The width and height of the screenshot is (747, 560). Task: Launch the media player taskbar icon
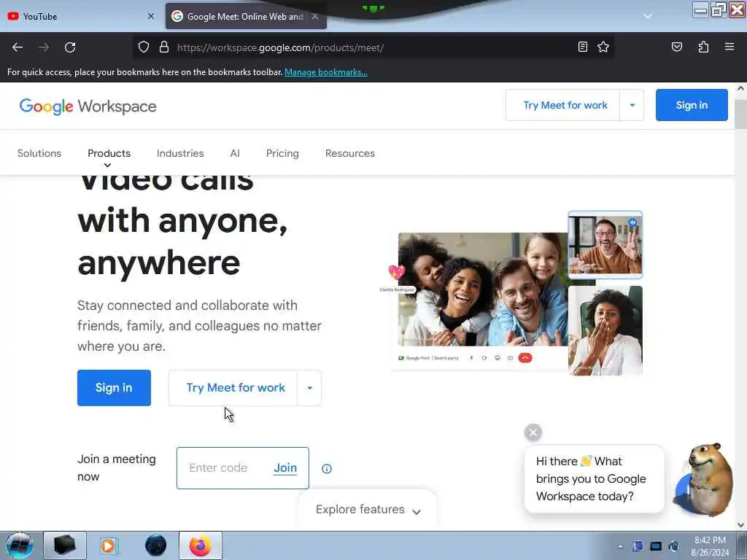pyautogui.click(x=108, y=545)
